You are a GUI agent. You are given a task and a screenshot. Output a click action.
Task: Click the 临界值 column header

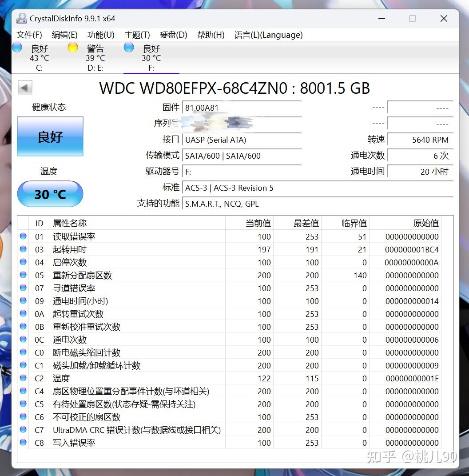pos(345,223)
